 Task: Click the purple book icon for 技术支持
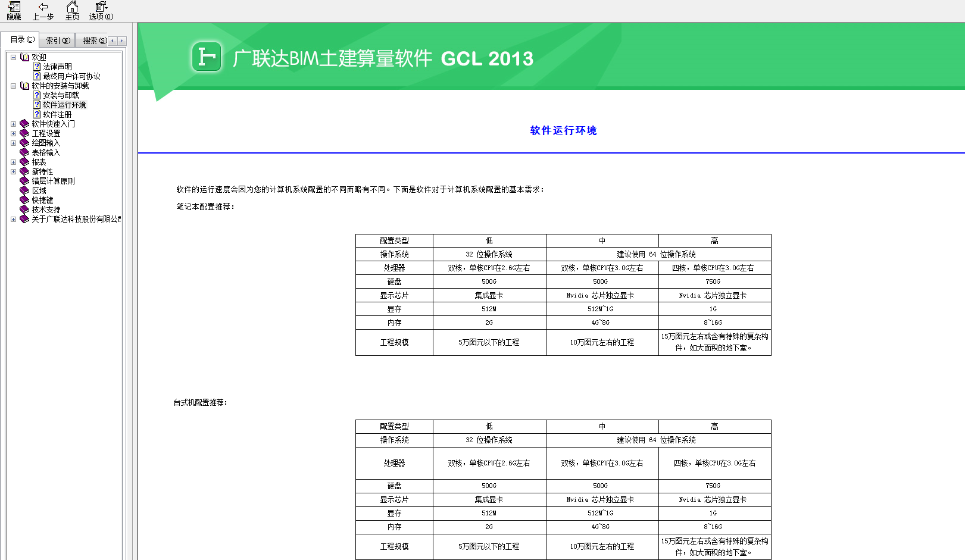pyautogui.click(x=24, y=209)
